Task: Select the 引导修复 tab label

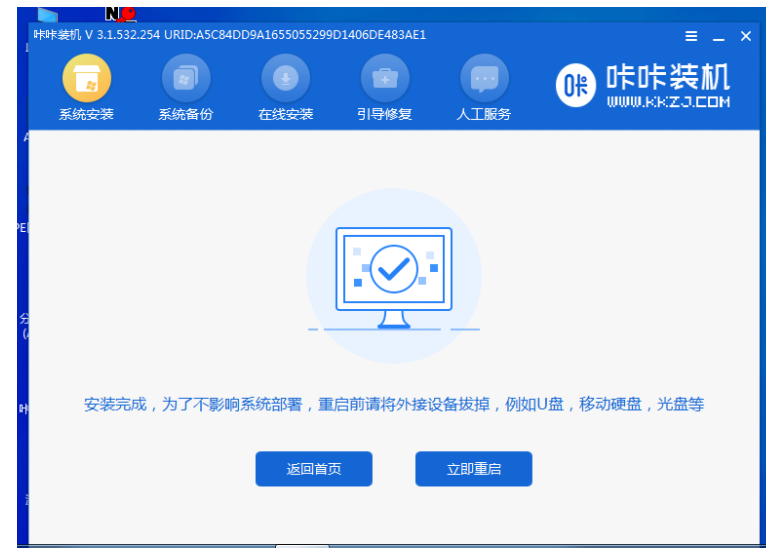Action: pyautogui.click(x=385, y=114)
